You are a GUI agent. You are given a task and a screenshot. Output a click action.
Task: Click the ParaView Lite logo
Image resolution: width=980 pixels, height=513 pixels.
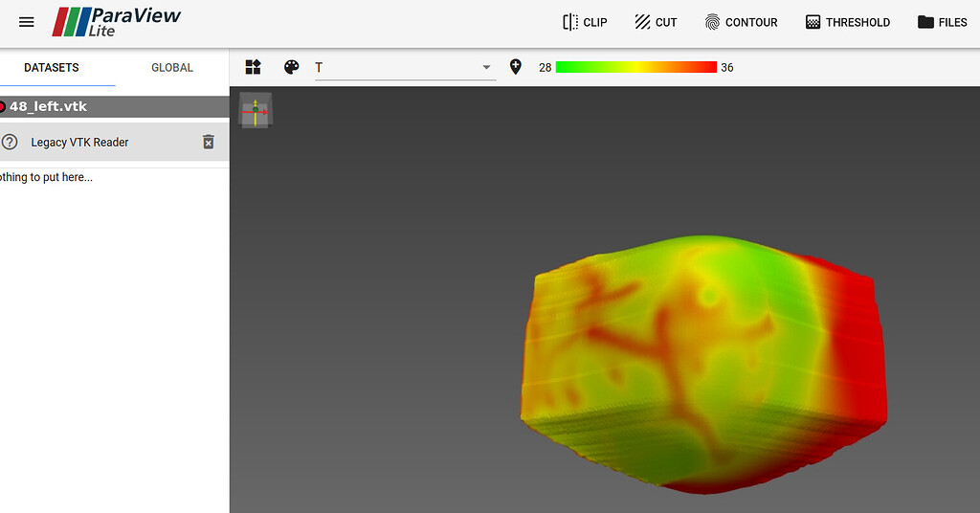[x=116, y=22]
